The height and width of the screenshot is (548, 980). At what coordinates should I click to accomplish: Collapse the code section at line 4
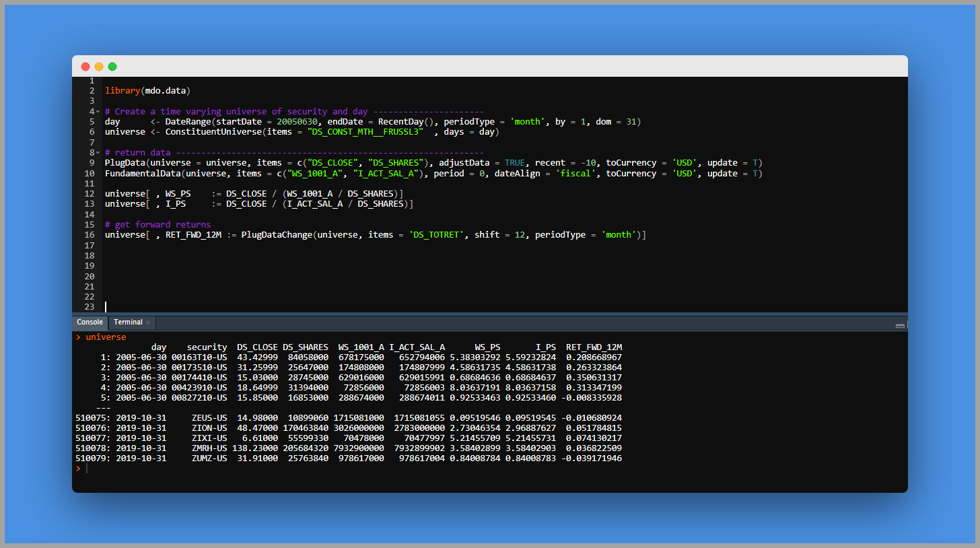98,112
